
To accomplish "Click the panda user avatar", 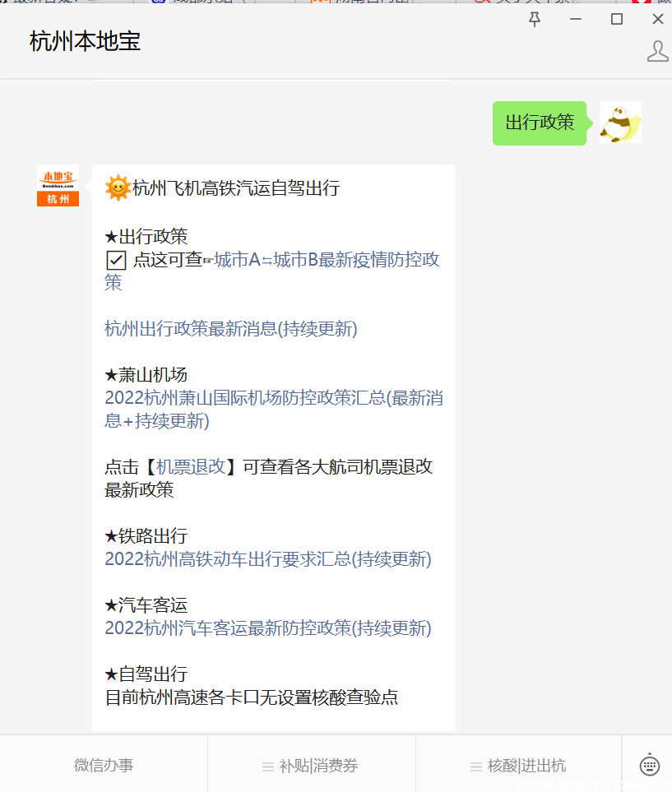I will pos(620,123).
